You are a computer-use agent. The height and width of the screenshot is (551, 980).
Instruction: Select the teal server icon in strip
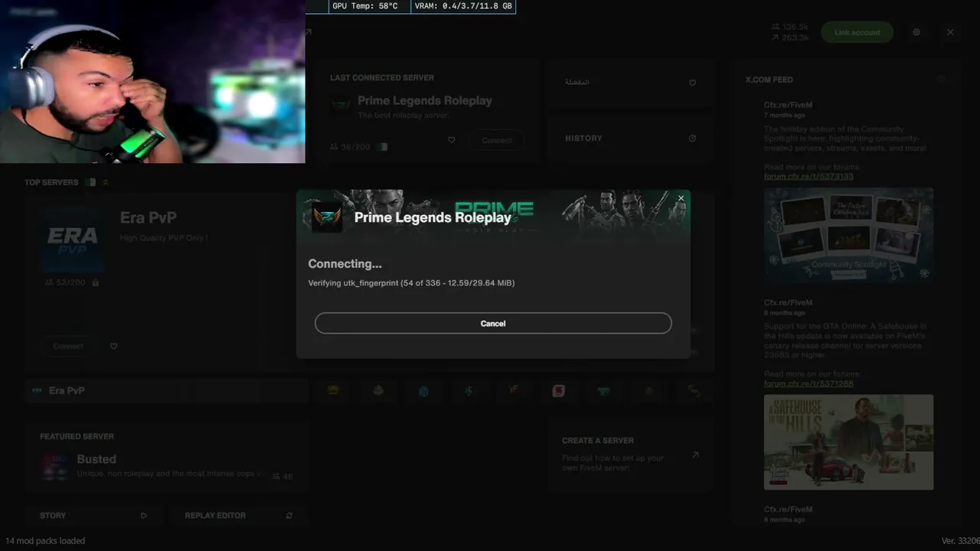(603, 390)
